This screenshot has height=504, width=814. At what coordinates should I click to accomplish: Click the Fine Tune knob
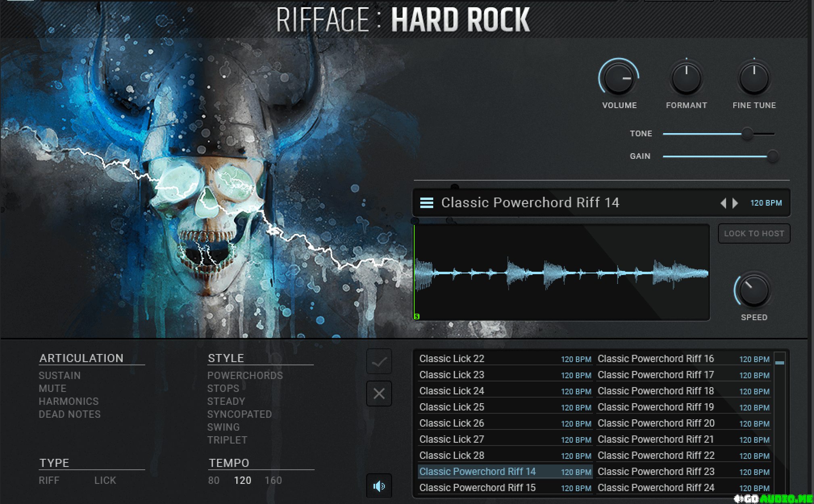click(754, 78)
